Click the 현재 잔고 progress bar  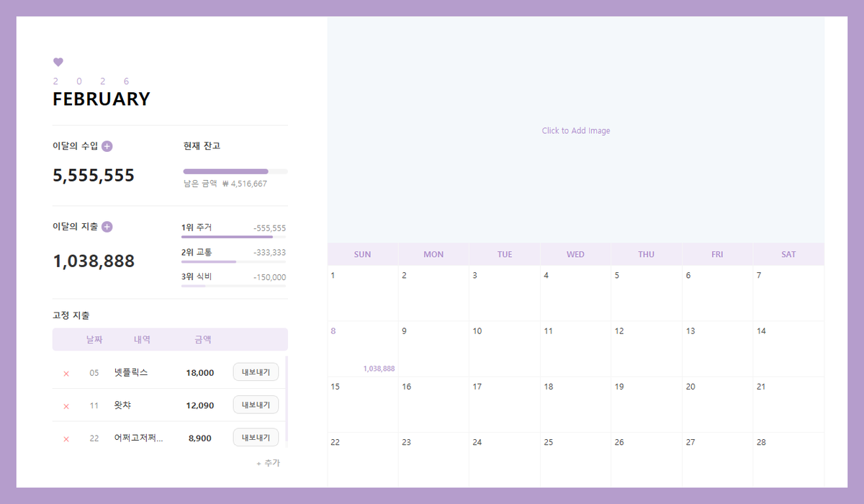point(235,171)
